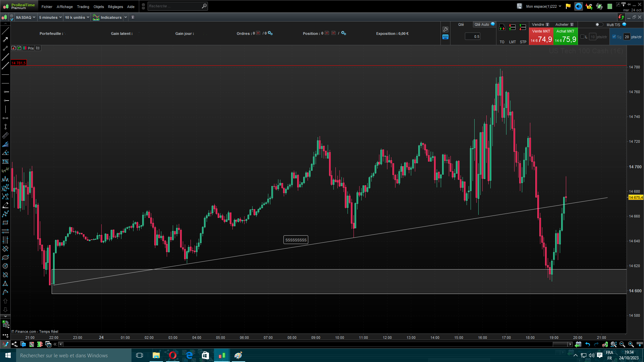
Task: Uncheck the Sg stop checkbox
Action: coord(614,37)
